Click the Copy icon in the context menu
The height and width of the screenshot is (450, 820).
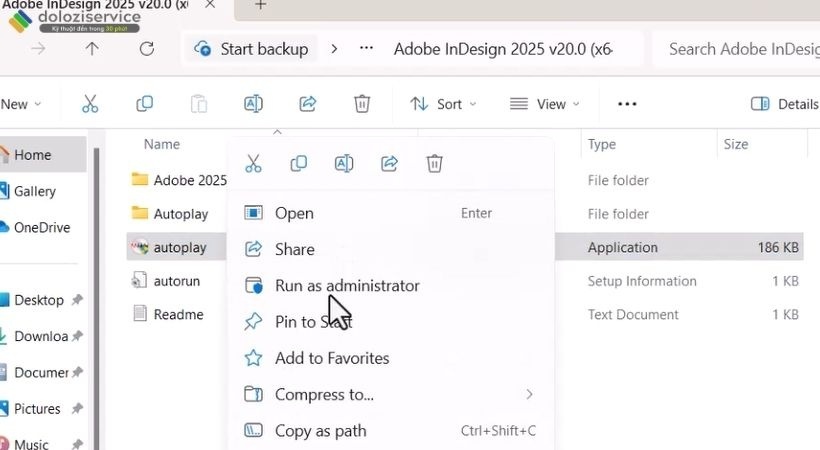(x=299, y=164)
